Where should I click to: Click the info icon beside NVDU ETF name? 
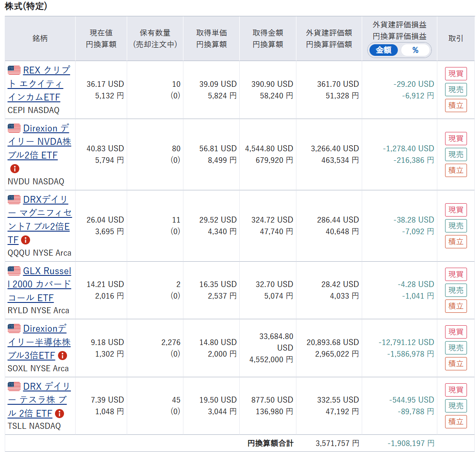15,168
